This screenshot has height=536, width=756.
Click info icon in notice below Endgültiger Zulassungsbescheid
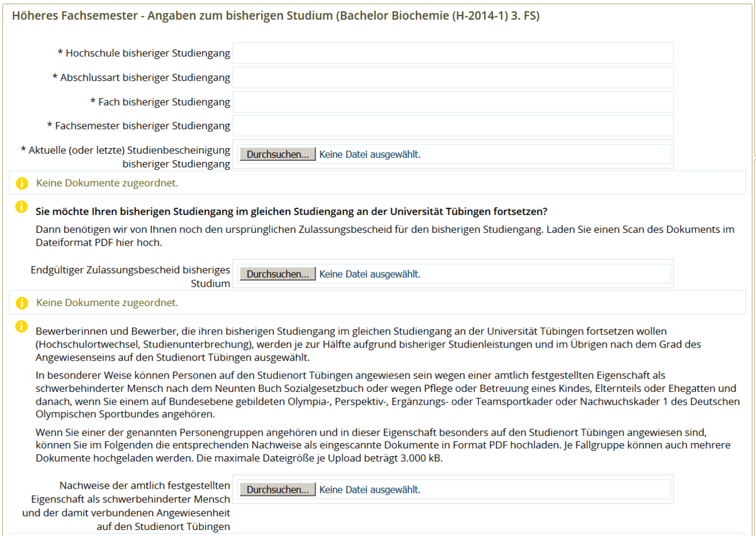pos(22,303)
